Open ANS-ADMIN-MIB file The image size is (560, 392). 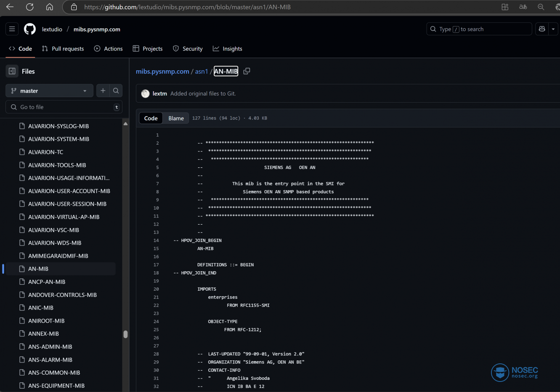[50, 347]
